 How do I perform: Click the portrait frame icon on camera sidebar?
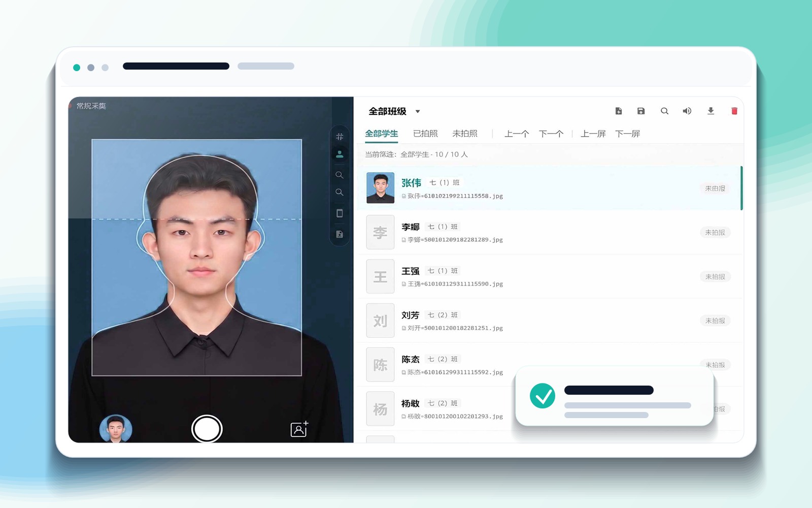(340, 213)
